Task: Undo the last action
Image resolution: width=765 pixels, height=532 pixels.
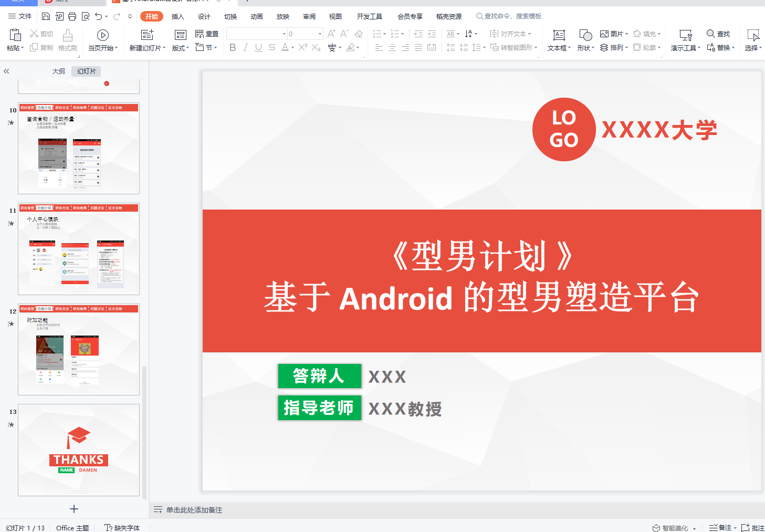Action: (98, 16)
